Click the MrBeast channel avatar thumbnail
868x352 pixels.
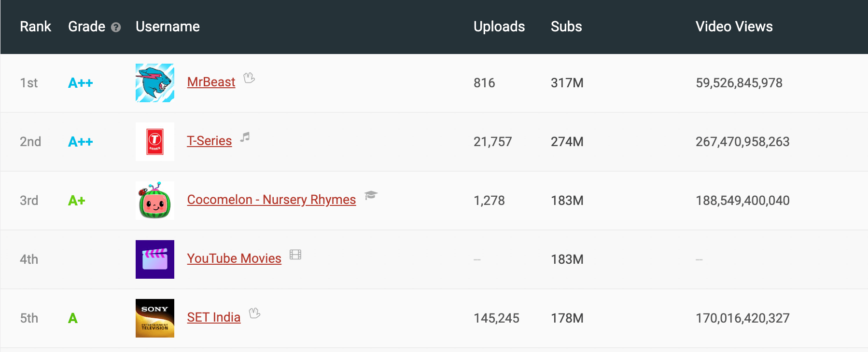coord(154,82)
